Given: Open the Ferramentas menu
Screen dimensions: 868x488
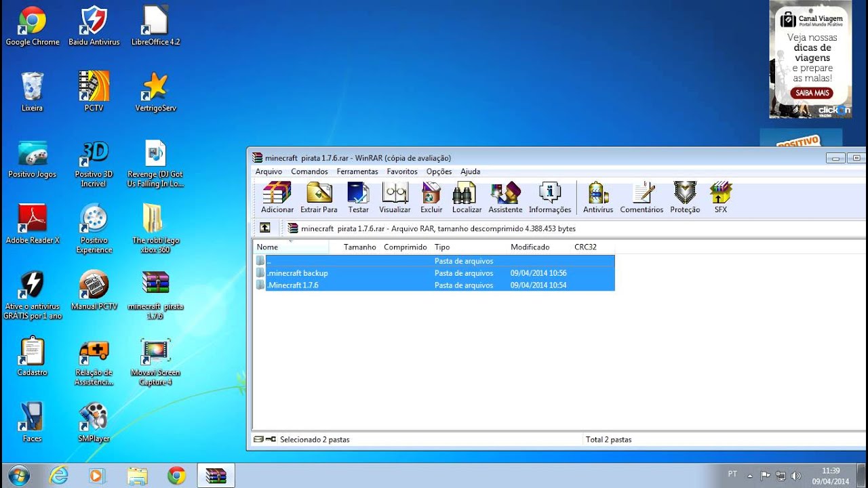Looking at the screenshot, I should (x=357, y=171).
